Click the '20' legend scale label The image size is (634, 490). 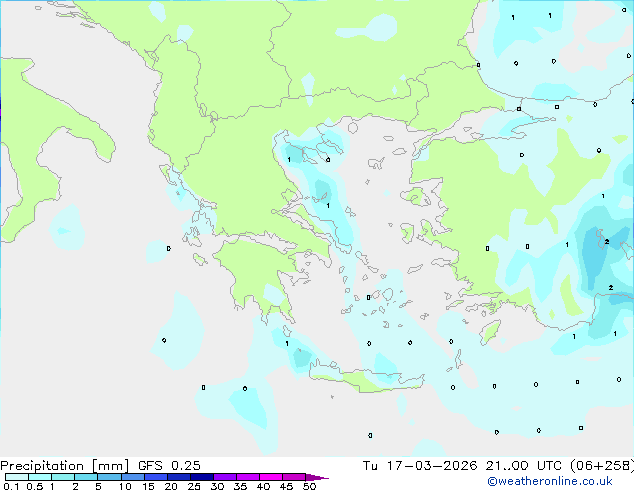coord(171,486)
